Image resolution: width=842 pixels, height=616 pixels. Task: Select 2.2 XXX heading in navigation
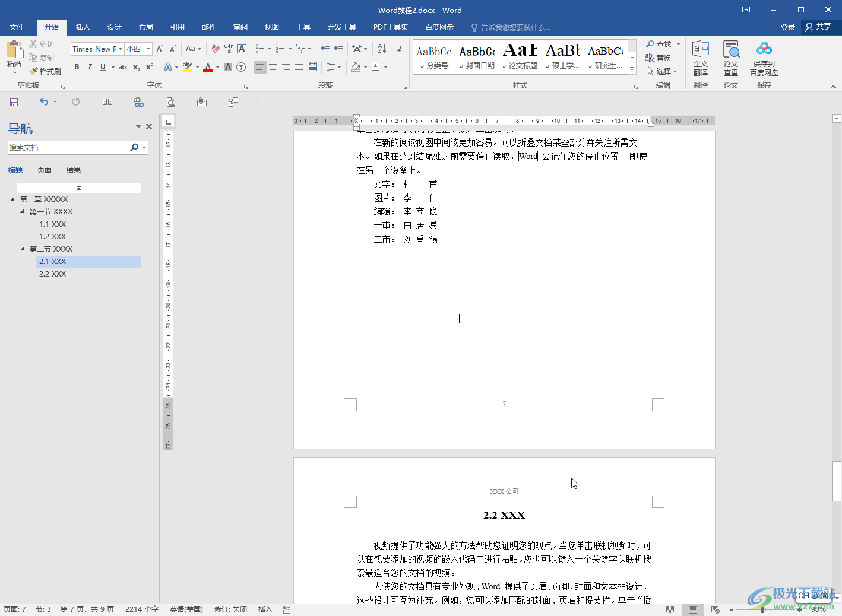pyautogui.click(x=53, y=274)
